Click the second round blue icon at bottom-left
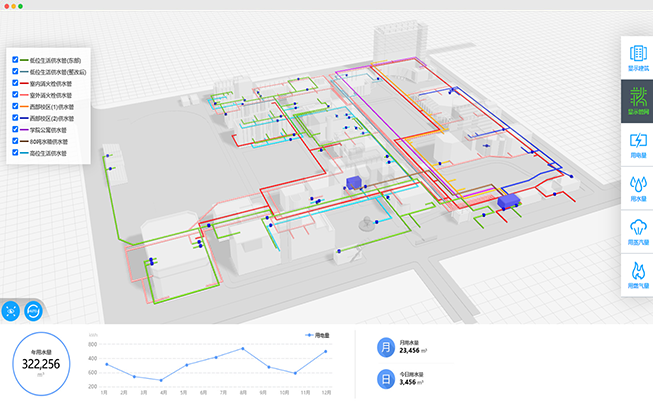Viewport: 653px width, 414px height. coord(33,311)
